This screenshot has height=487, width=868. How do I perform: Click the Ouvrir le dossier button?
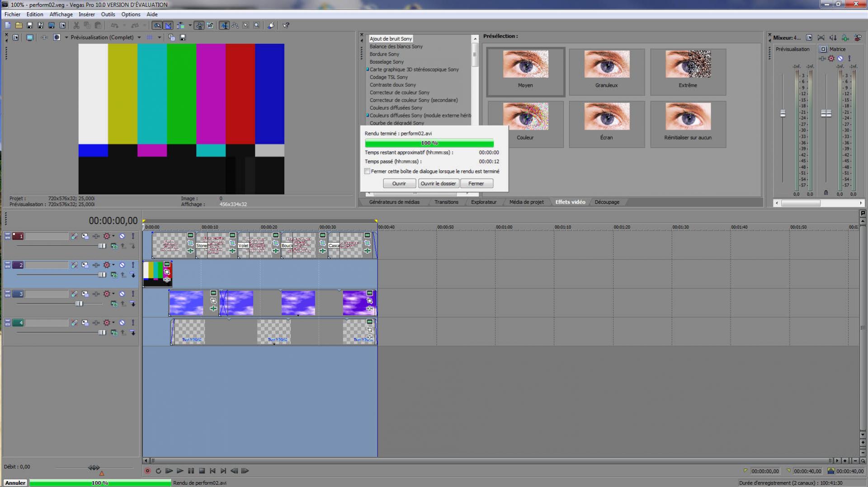tap(438, 183)
